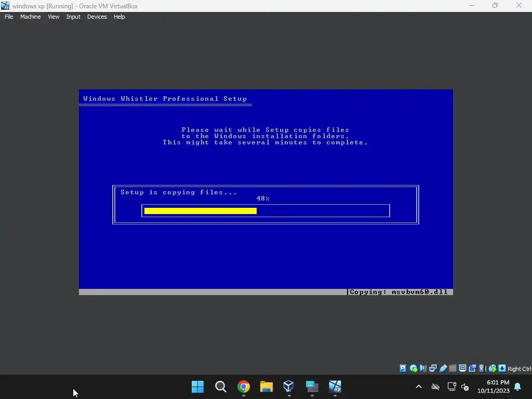Open VirtualBox Manager from taskbar
This screenshot has height=399, width=532.
[289, 386]
